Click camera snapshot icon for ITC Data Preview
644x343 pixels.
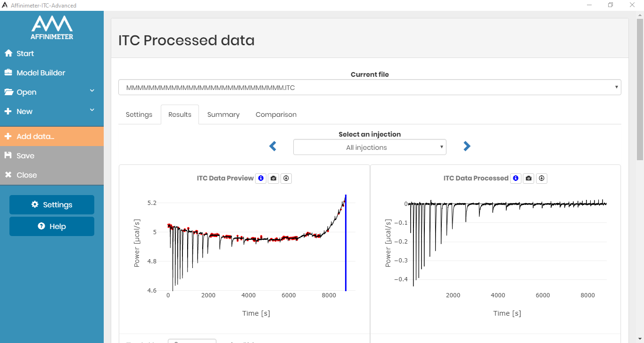click(273, 178)
